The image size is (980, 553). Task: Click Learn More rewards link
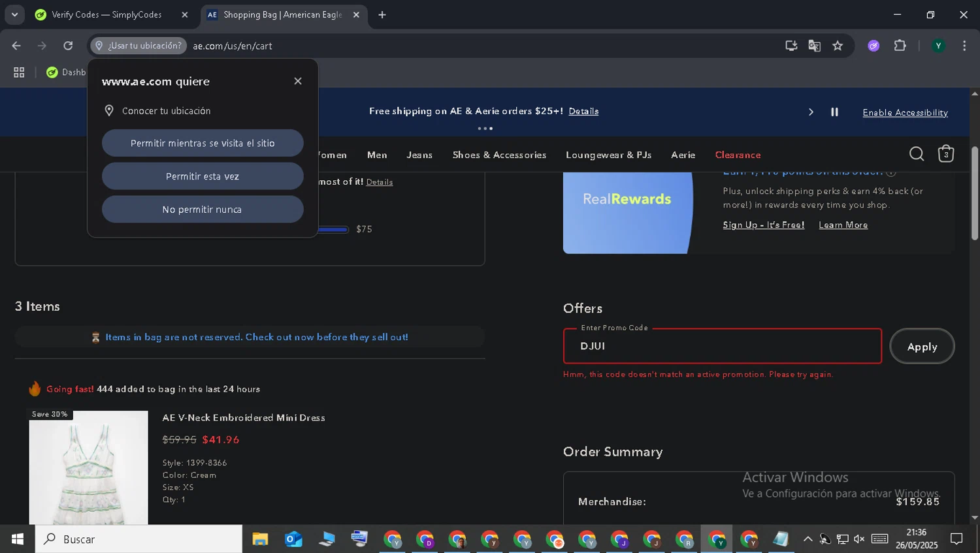(843, 225)
